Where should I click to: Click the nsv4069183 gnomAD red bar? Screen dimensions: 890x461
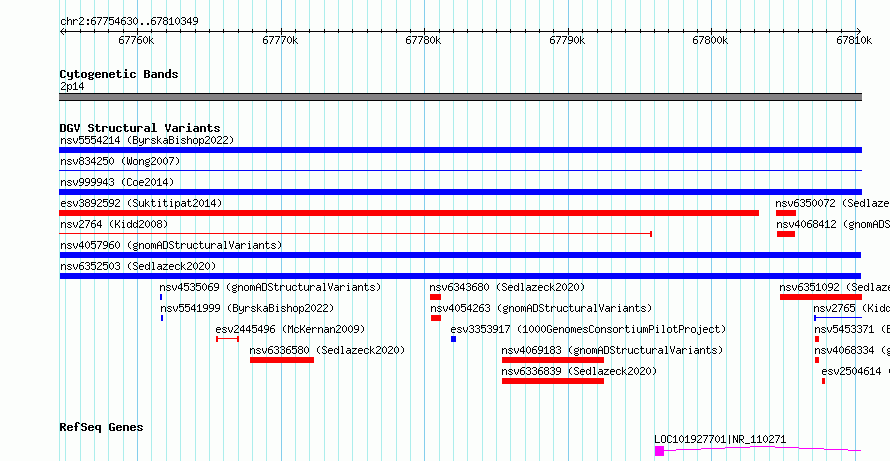point(553,360)
